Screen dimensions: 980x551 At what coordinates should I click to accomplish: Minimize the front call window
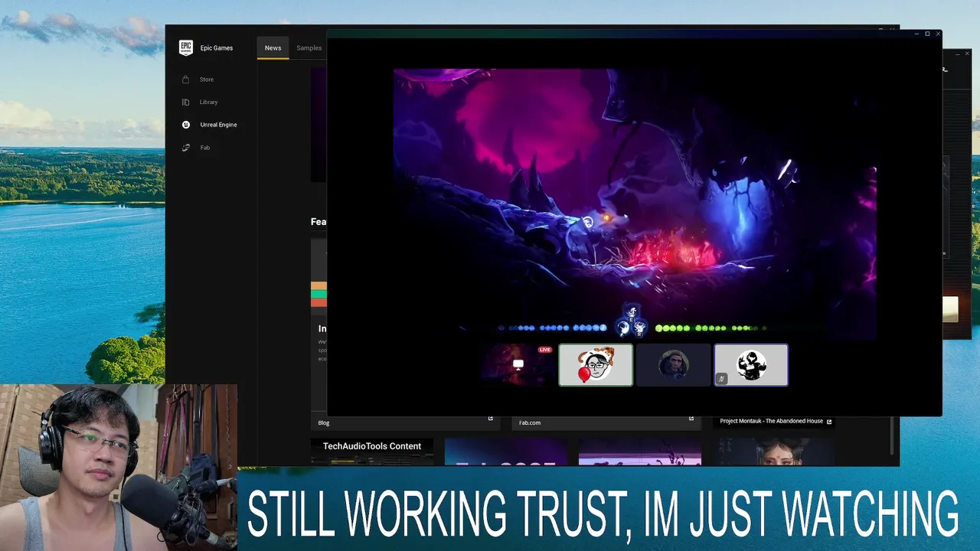point(917,34)
